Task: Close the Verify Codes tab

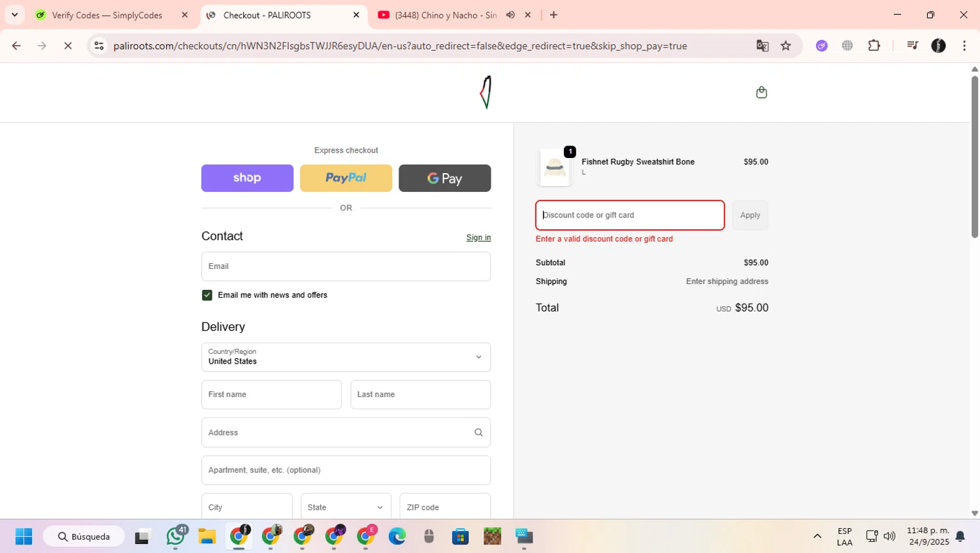Action: click(185, 15)
